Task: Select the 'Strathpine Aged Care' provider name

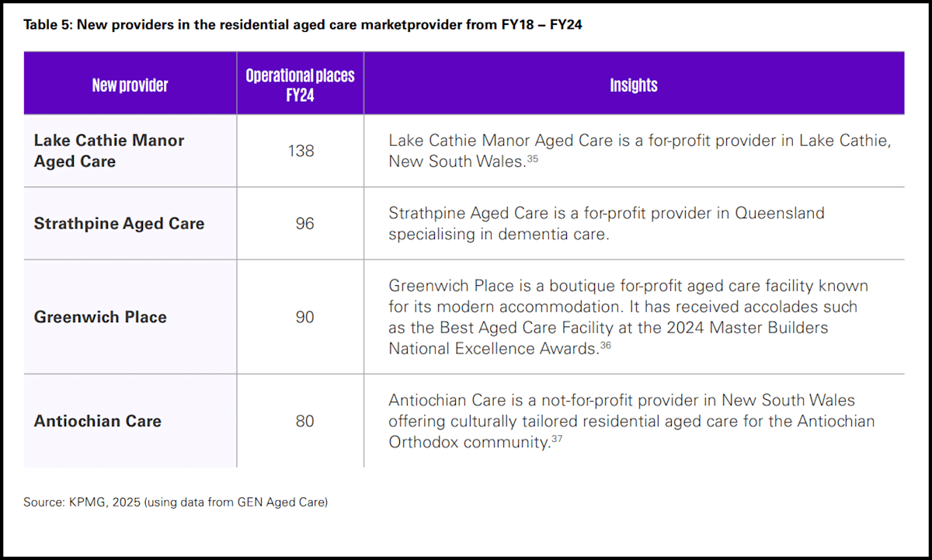Action: [x=119, y=224]
